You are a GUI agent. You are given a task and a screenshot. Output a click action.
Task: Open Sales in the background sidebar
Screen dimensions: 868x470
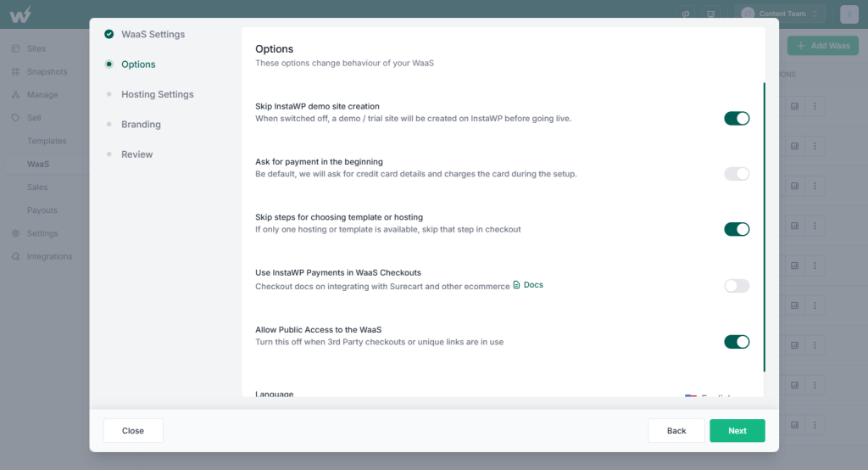click(x=37, y=187)
